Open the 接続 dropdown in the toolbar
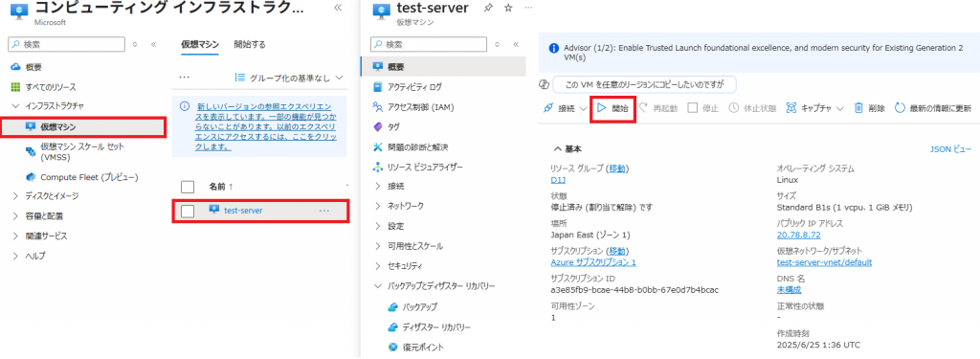 [x=565, y=108]
